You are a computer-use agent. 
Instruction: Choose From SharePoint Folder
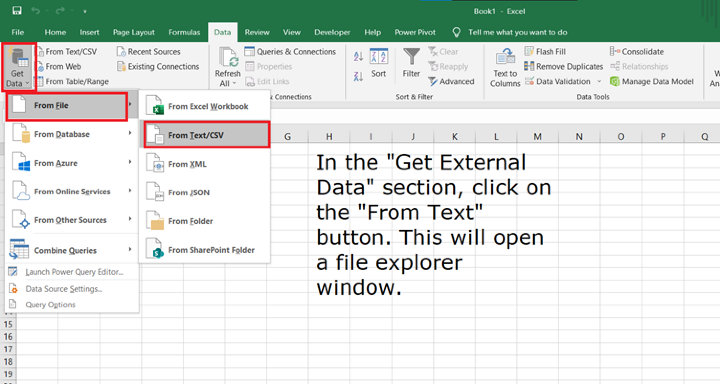coord(206,250)
